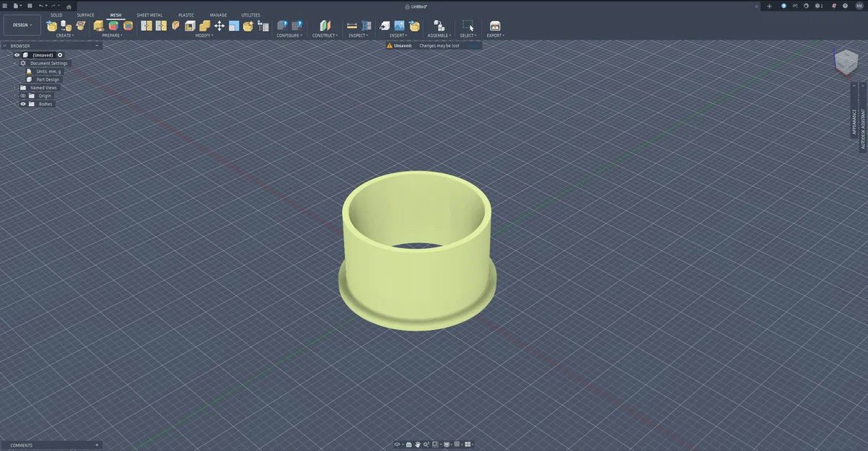Expand the INSERT dropdown
The width and height of the screenshot is (868, 451).
tap(398, 35)
